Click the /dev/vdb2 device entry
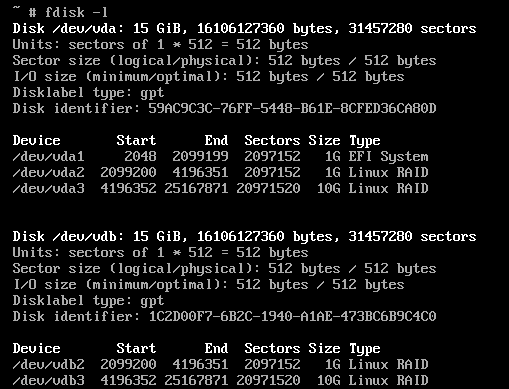Viewport: 509px width, 389px height. pyautogui.click(x=48, y=364)
